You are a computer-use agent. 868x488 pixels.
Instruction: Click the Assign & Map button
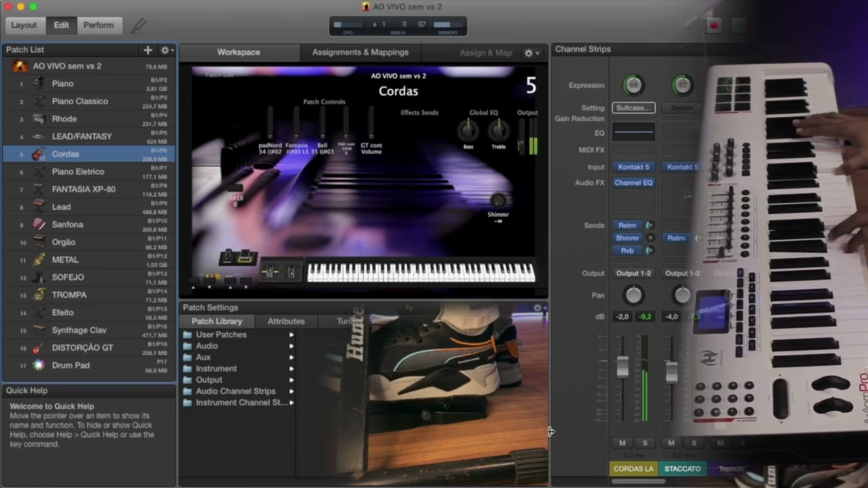click(486, 53)
